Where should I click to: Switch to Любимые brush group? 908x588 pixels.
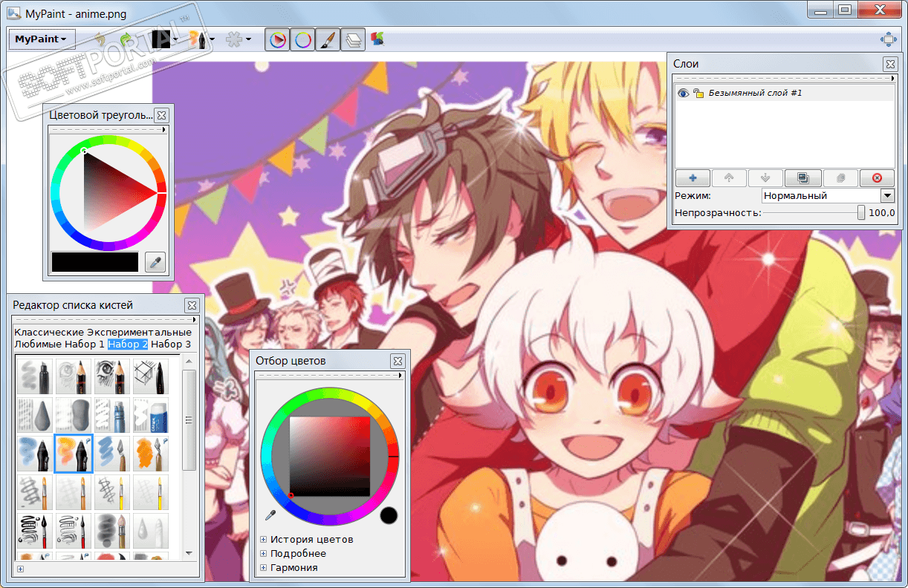37,344
